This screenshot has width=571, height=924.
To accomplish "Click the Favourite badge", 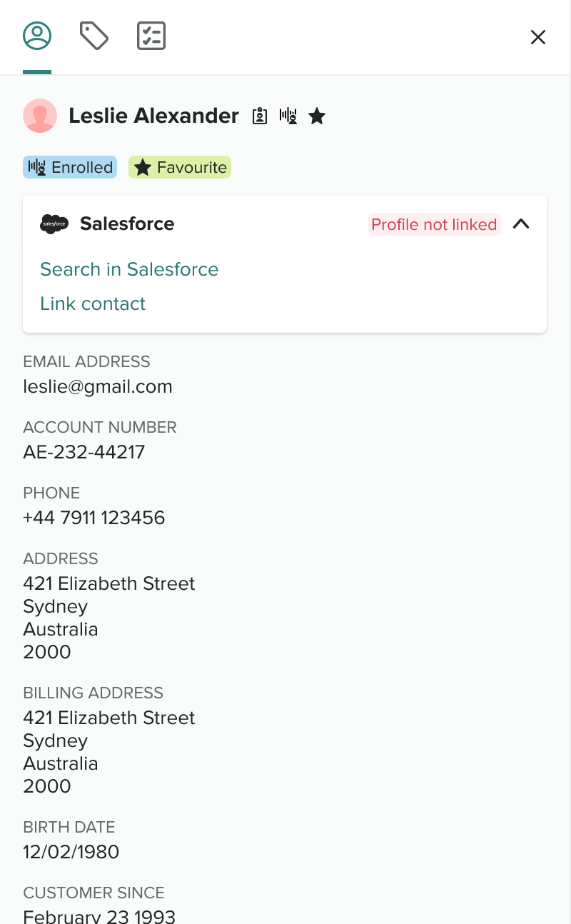I will [x=180, y=167].
